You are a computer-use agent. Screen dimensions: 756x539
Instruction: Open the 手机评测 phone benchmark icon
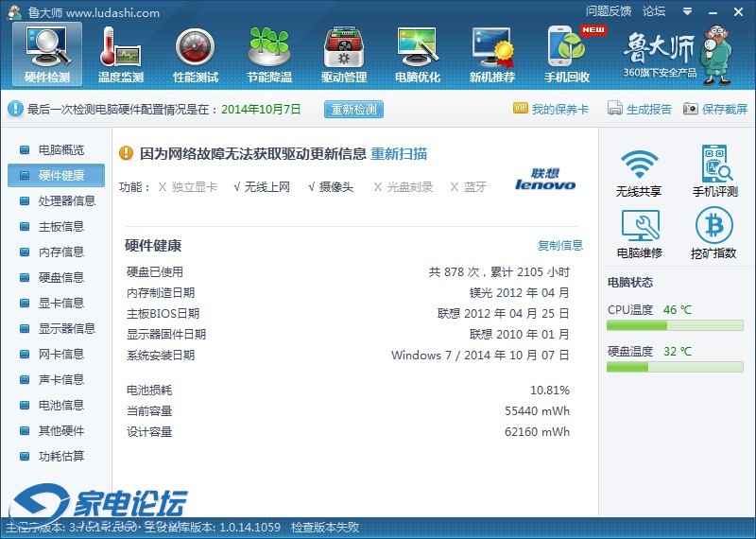[x=713, y=171]
